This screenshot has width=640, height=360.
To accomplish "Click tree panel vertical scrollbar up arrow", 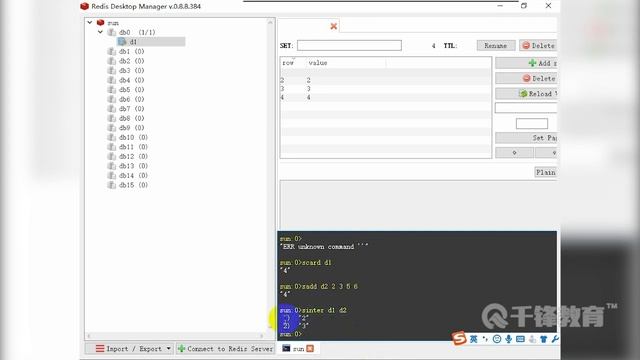I will (x=270, y=22).
